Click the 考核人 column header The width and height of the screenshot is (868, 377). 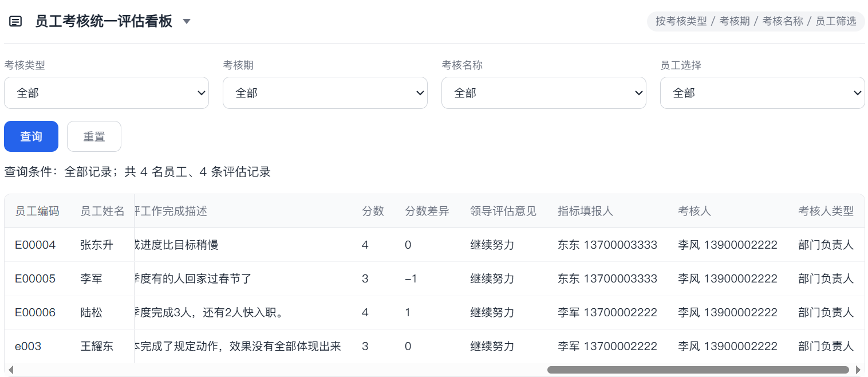point(695,211)
